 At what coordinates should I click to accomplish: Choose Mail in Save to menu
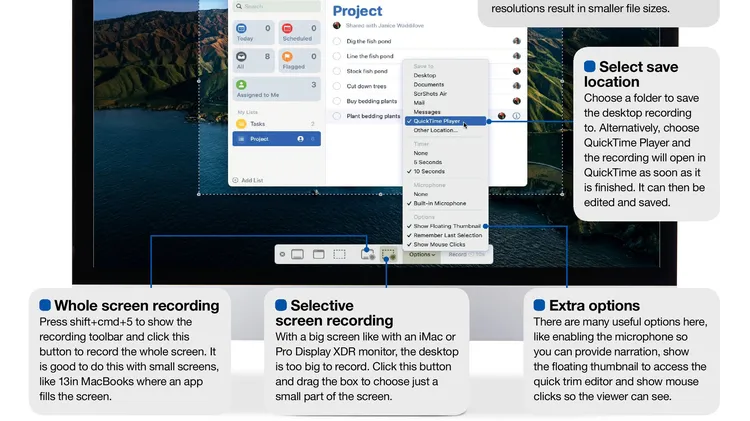pyautogui.click(x=445, y=103)
